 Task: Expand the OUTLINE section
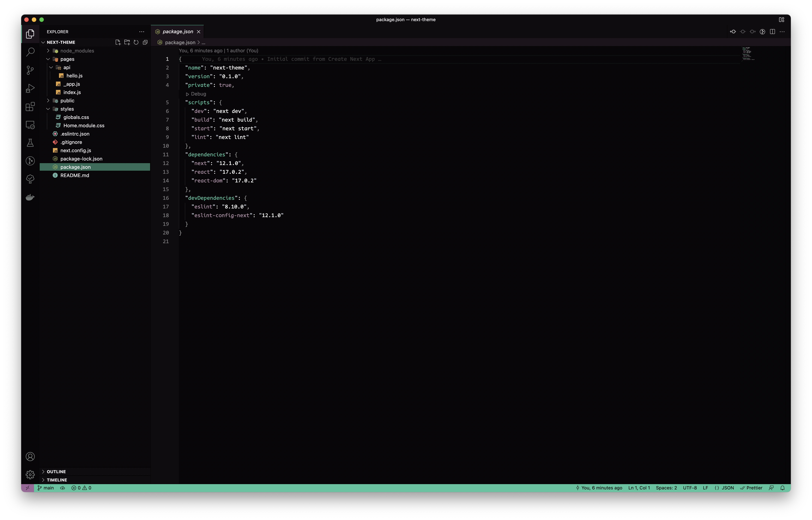coord(56,471)
